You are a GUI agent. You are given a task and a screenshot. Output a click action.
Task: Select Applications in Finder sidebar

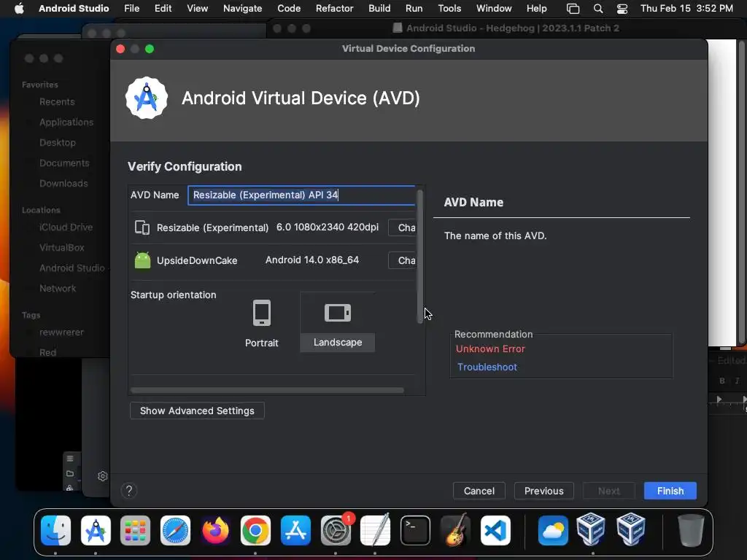point(66,122)
